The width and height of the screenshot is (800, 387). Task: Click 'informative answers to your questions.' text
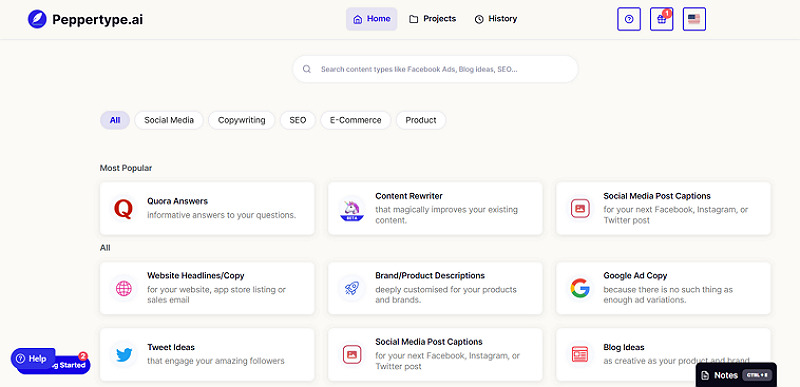(221, 215)
